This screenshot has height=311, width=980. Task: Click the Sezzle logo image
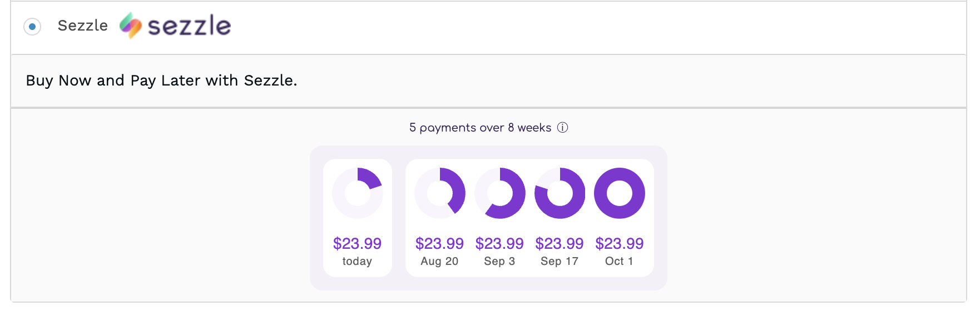pyautogui.click(x=175, y=26)
